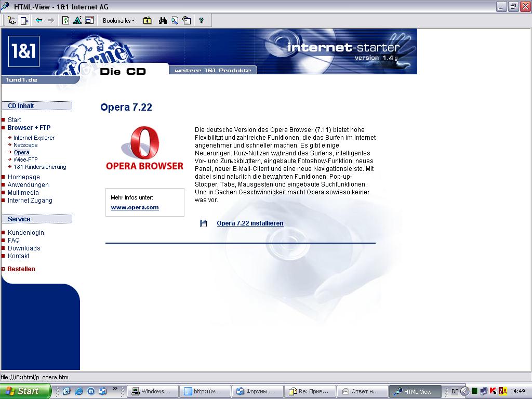Open search with the binoculars icon
The width and height of the screenshot is (532, 399).
click(163, 21)
